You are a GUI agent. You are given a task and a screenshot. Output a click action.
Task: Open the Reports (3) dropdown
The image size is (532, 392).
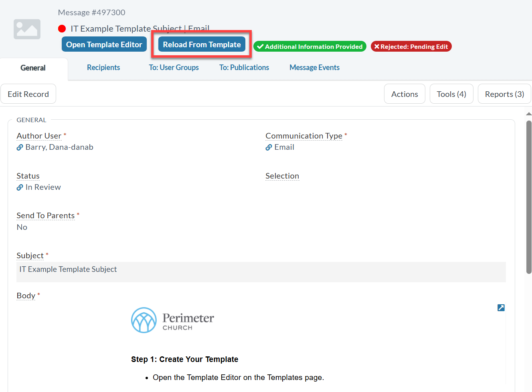click(504, 94)
